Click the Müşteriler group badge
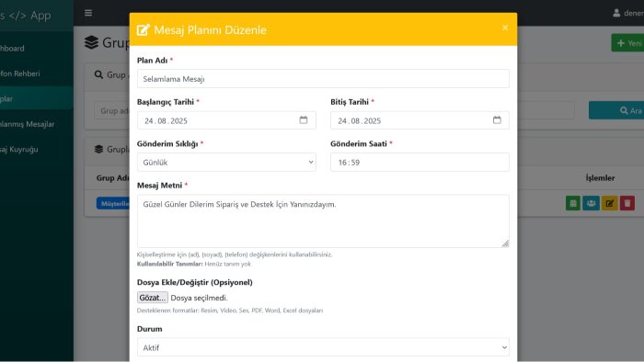The height and width of the screenshot is (362, 644). coord(113,203)
